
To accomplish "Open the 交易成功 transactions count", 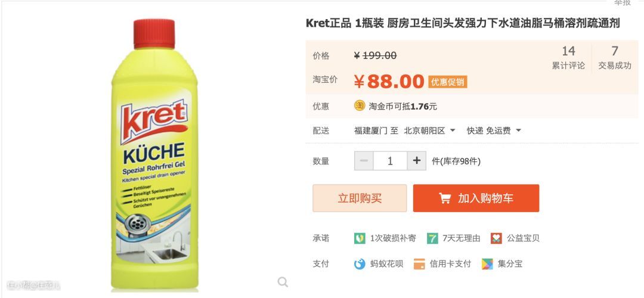I will (x=614, y=57).
